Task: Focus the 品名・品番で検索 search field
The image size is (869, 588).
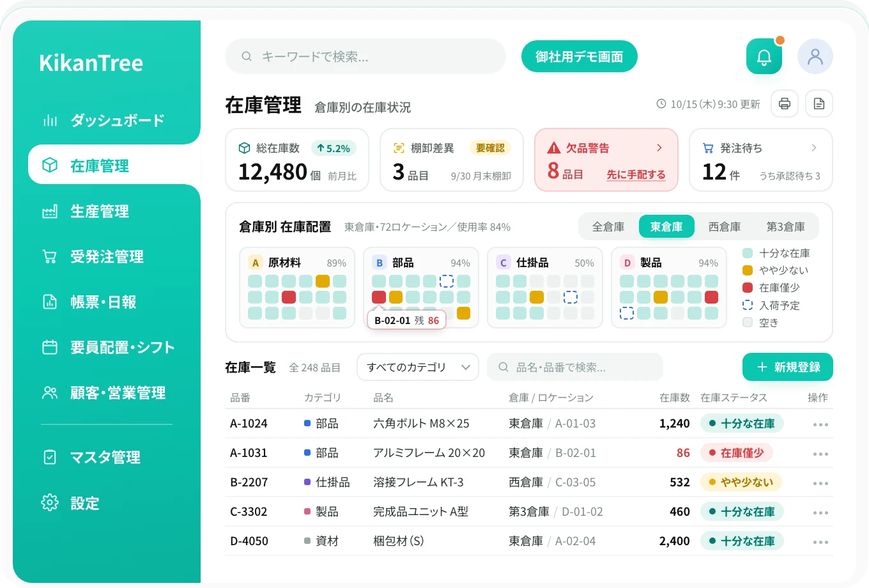Action: [x=575, y=367]
